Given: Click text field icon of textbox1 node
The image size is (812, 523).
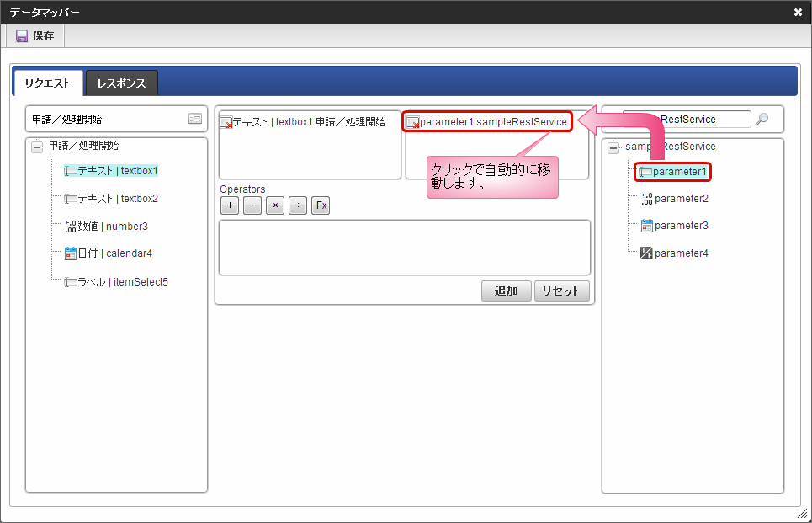Looking at the screenshot, I should [x=71, y=171].
